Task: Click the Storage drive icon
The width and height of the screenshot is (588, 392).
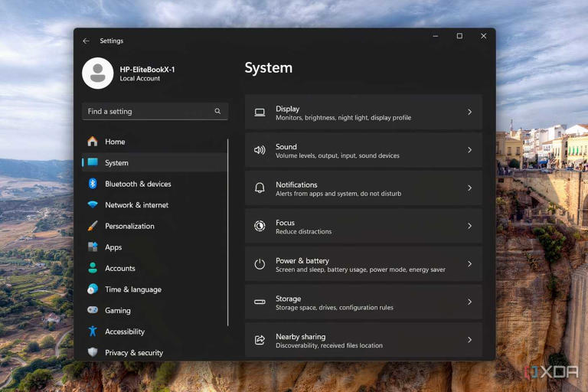Action: (260, 302)
